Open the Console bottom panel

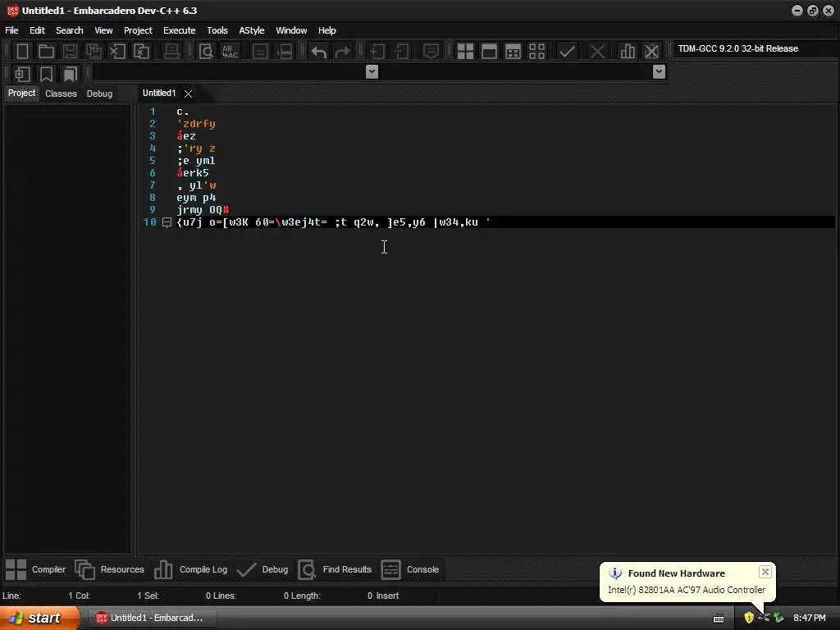click(410, 569)
